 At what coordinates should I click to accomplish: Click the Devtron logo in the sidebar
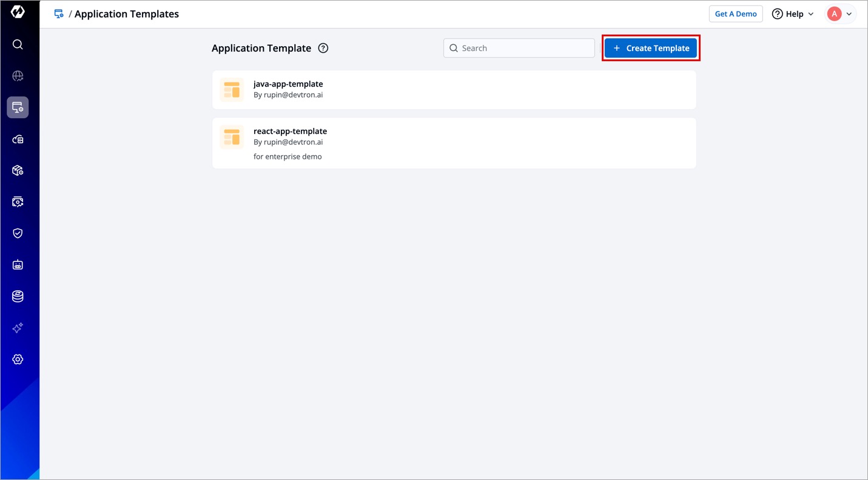18,13
